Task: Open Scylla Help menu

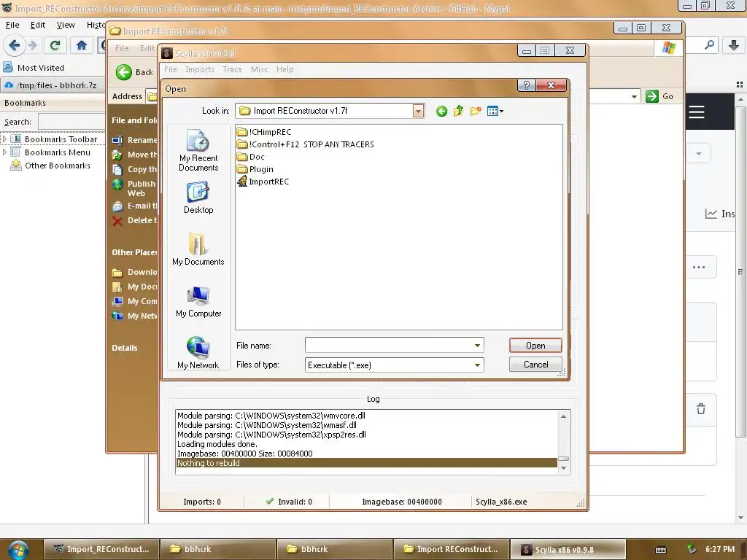Action: (x=285, y=69)
